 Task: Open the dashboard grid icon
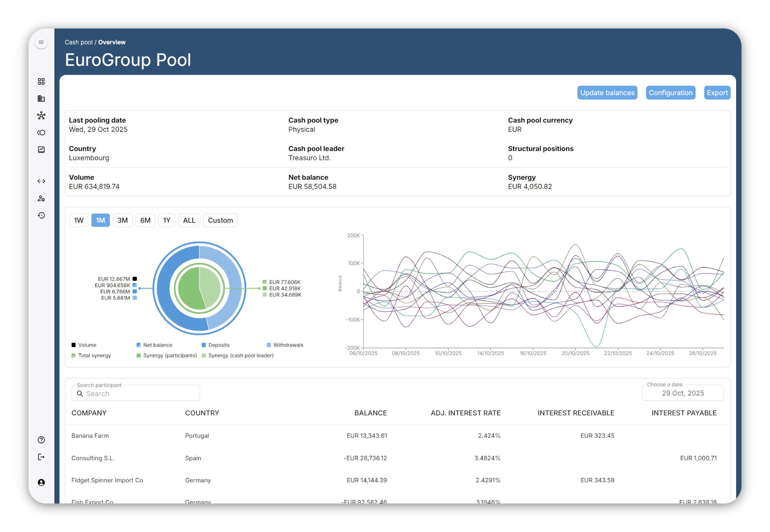tap(41, 82)
